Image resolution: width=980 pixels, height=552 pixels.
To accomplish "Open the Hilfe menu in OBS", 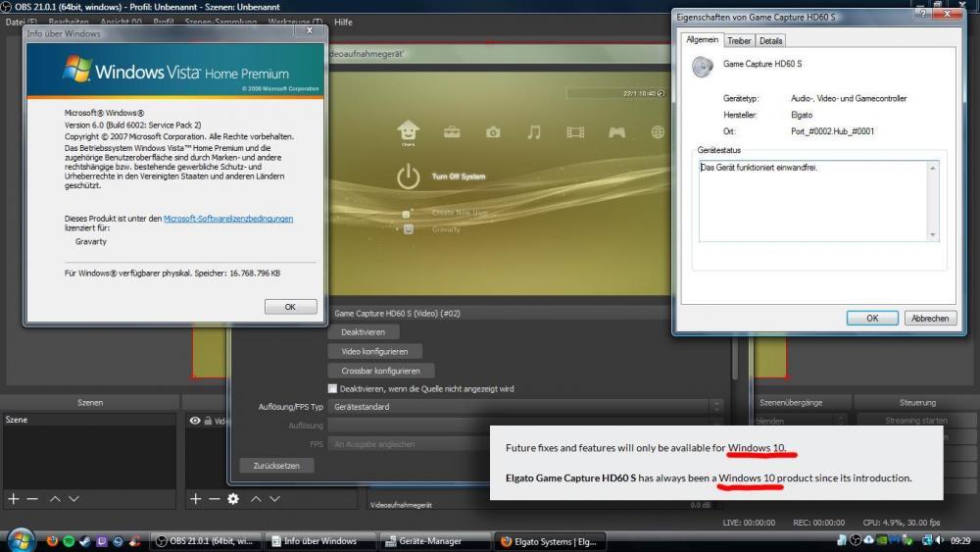I will [x=343, y=22].
